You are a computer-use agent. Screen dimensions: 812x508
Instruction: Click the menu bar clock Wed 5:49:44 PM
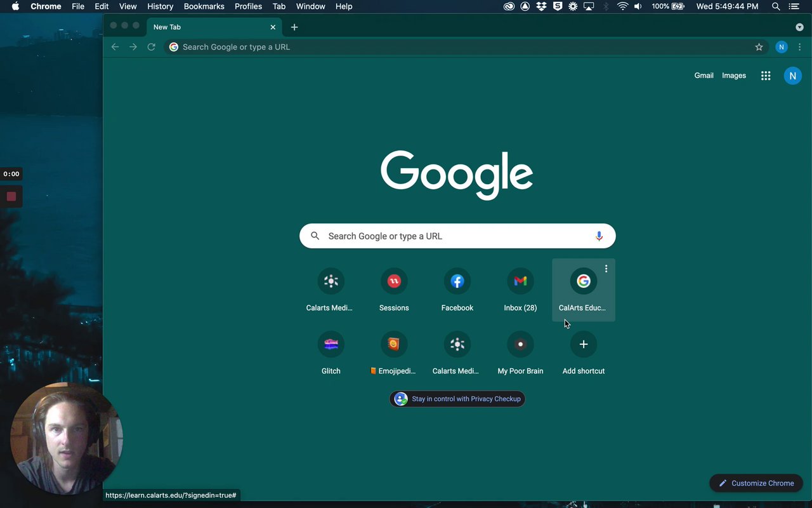(x=727, y=6)
